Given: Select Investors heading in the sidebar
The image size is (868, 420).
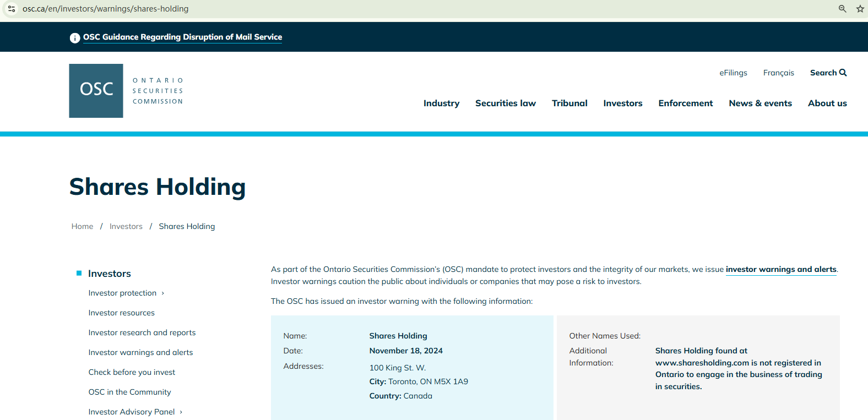Looking at the screenshot, I should (x=110, y=274).
